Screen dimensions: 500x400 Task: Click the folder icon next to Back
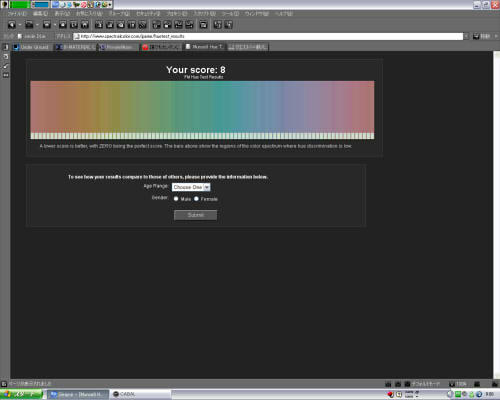click(x=29, y=25)
